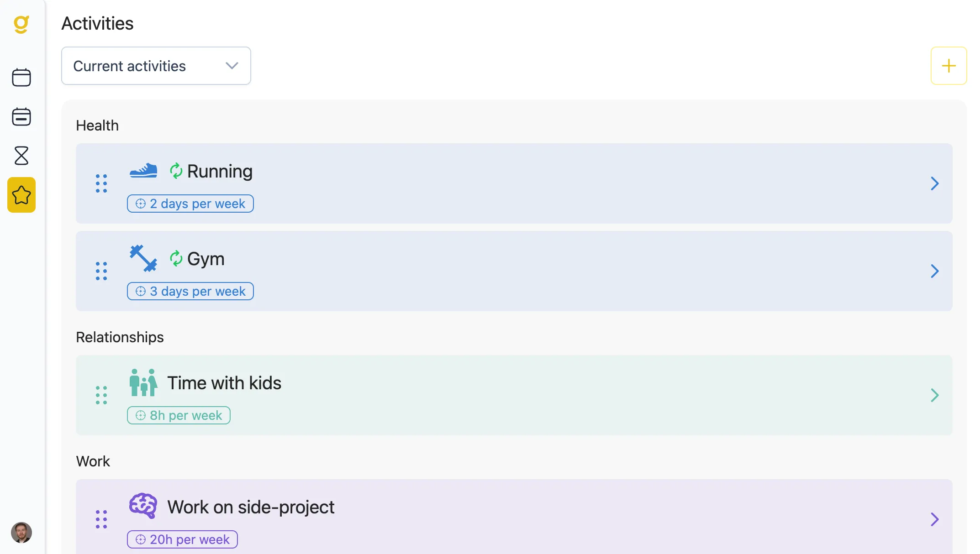
Task: Click the brain icon on Work on side-project
Action: 143,506
